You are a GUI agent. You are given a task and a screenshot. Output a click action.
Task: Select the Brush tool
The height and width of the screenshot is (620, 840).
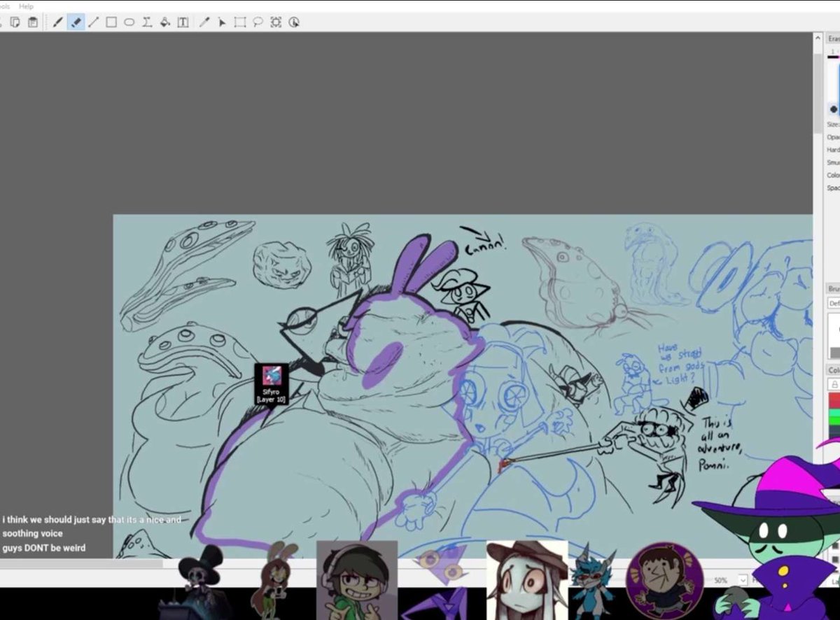point(58,22)
